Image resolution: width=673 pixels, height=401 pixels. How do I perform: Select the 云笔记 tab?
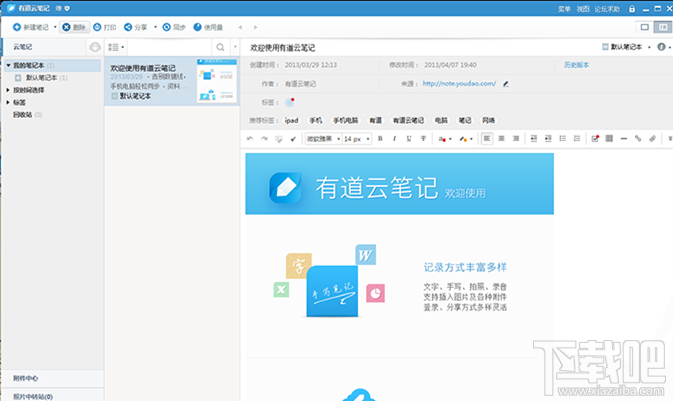pyautogui.click(x=23, y=47)
